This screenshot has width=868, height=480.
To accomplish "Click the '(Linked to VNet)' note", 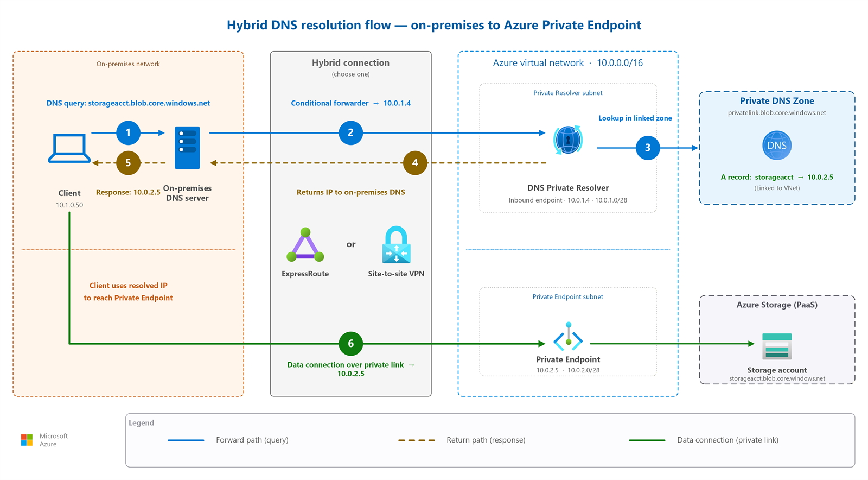I will pyautogui.click(x=777, y=188).
